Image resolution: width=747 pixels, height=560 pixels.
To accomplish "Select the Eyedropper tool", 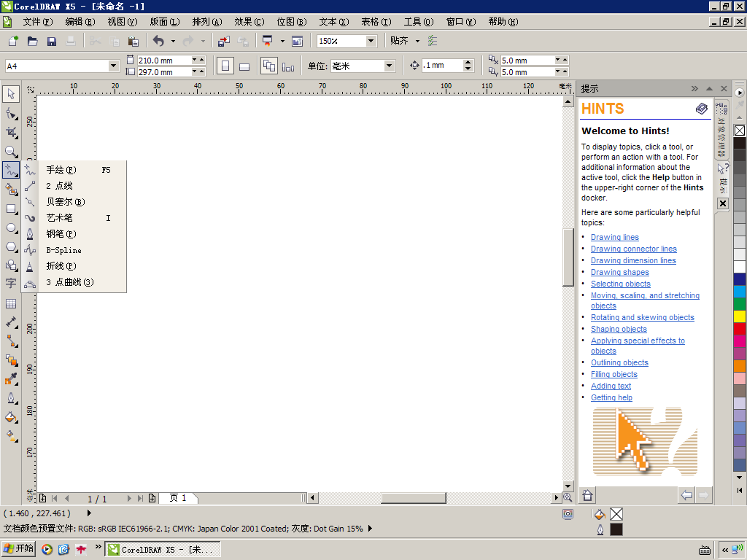I will pyautogui.click(x=11, y=379).
